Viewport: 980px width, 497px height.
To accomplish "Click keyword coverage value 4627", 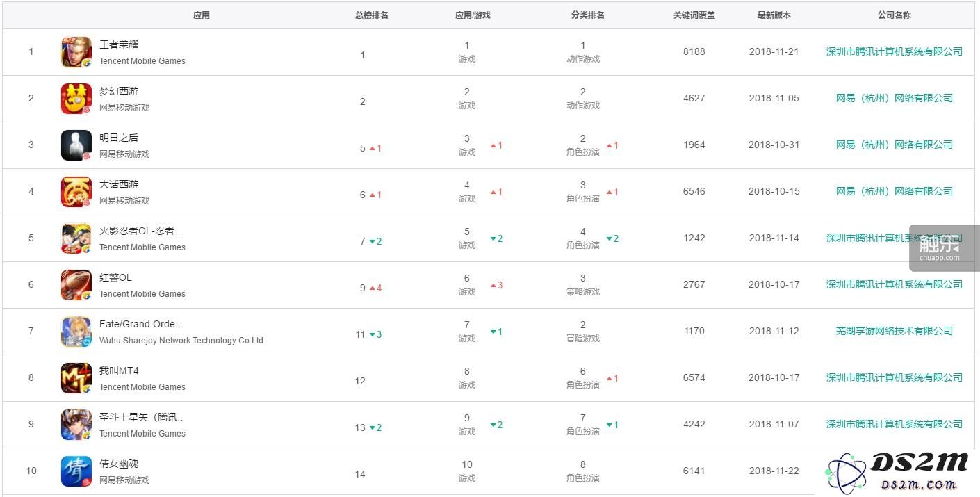I will [x=694, y=98].
